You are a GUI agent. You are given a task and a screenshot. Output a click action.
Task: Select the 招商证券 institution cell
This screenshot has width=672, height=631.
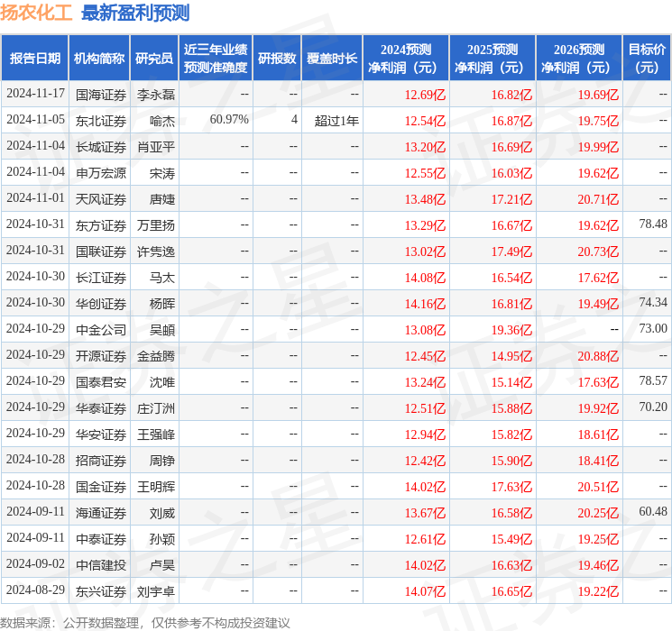[101, 461]
